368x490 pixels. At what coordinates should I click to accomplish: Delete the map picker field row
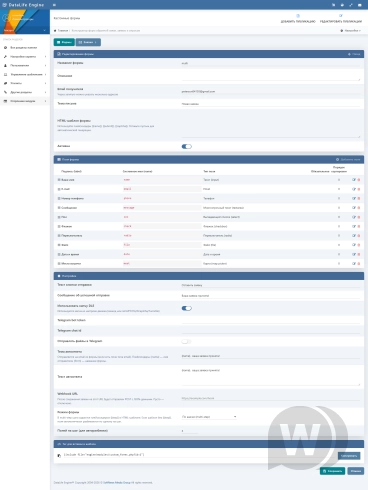pyautogui.click(x=359, y=264)
